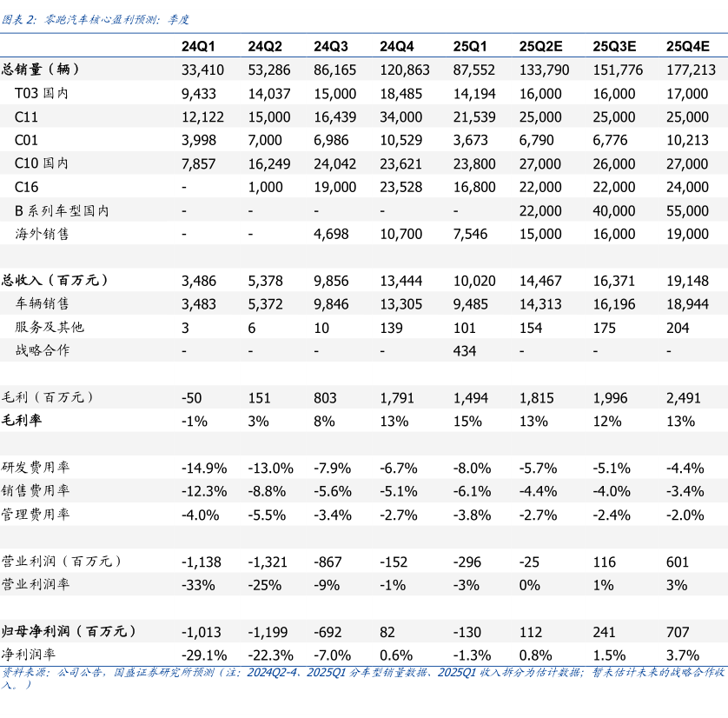Select the 营业利润率 row label
This screenshot has width=728, height=718.
tap(36, 584)
